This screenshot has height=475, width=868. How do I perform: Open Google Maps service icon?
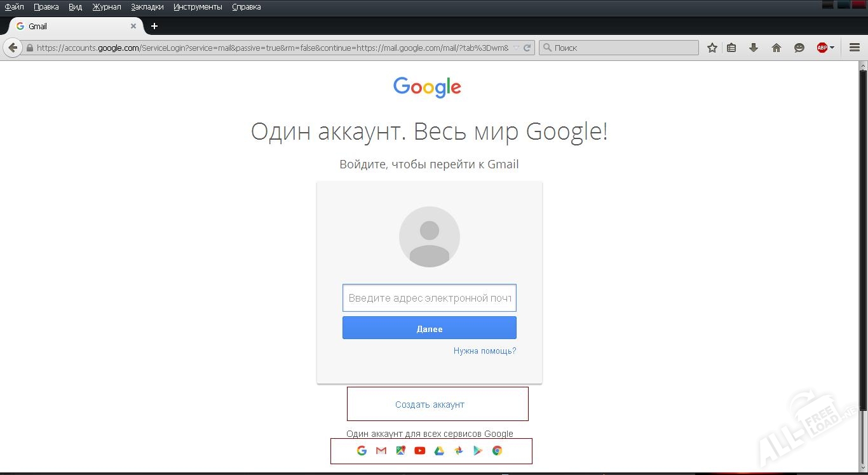[400, 450]
